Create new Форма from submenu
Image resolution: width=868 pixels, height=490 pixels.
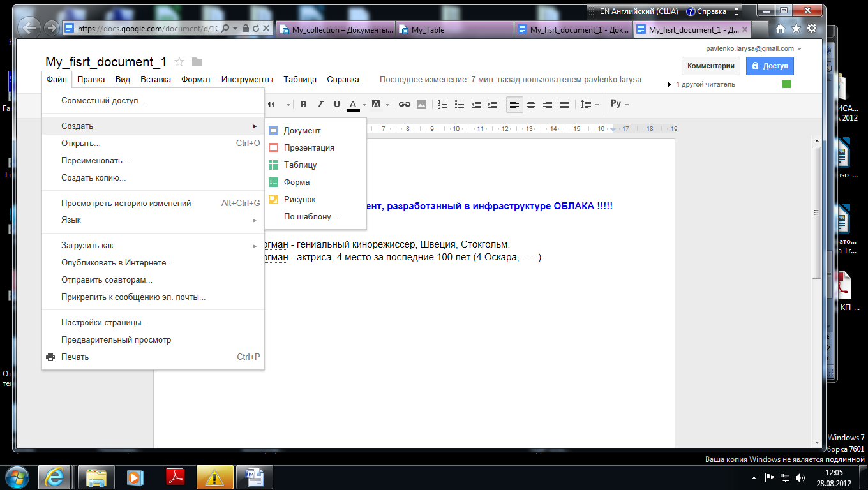(315, 182)
